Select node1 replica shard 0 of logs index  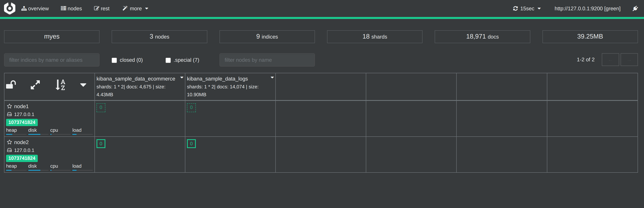coord(191,108)
